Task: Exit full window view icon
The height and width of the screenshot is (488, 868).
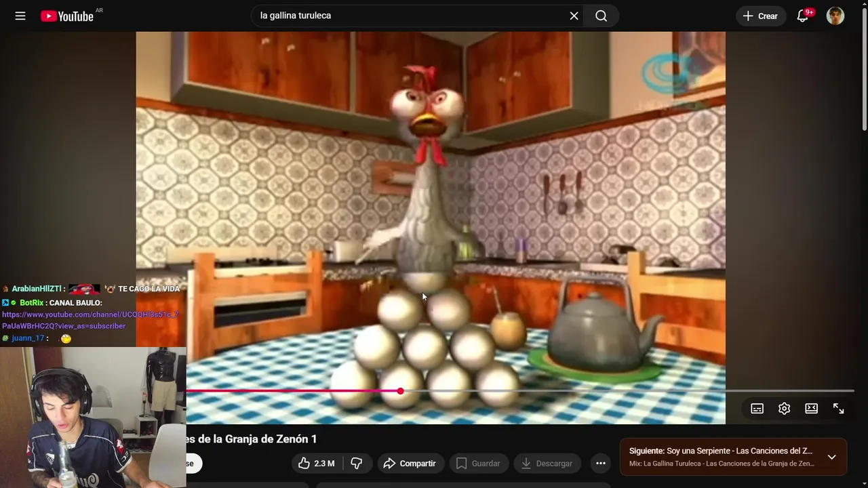Action: 839,408
